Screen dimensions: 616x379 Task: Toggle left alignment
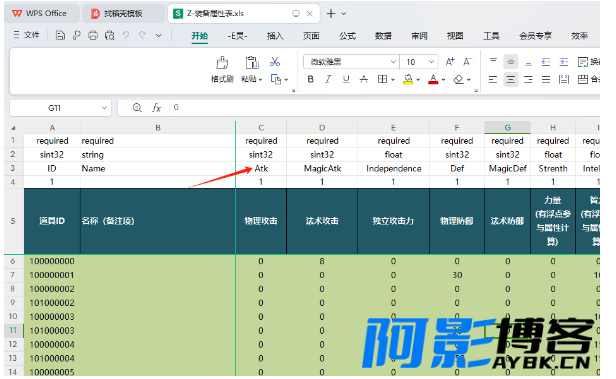tap(493, 79)
